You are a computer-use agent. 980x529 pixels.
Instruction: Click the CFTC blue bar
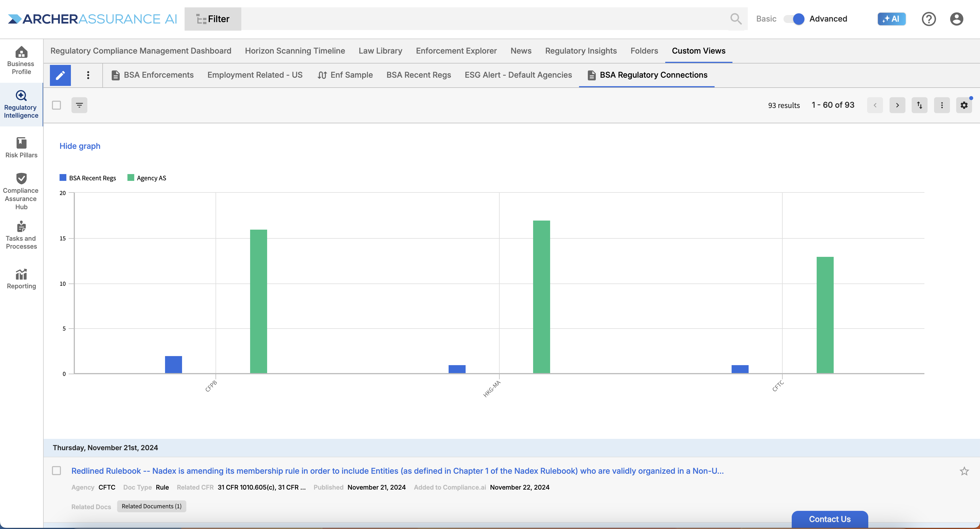click(740, 369)
